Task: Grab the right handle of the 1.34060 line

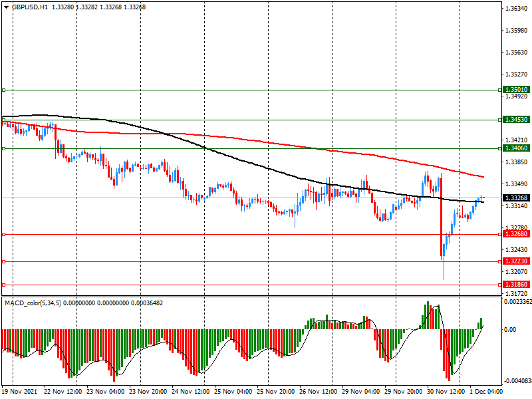Action: (500, 148)
